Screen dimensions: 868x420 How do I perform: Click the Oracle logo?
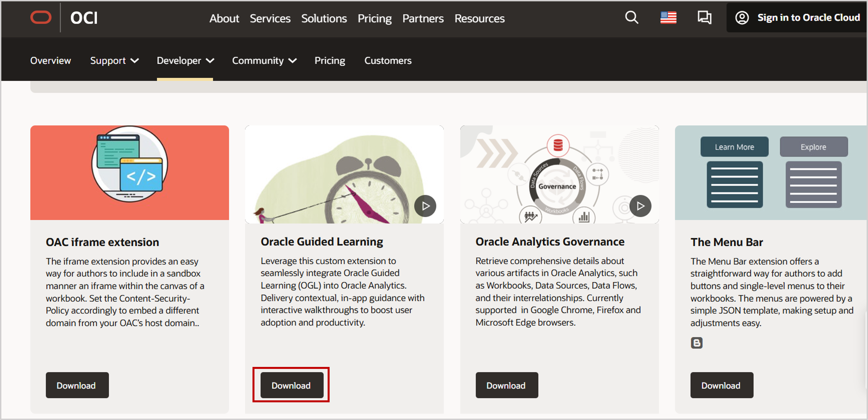click(41, 17)
